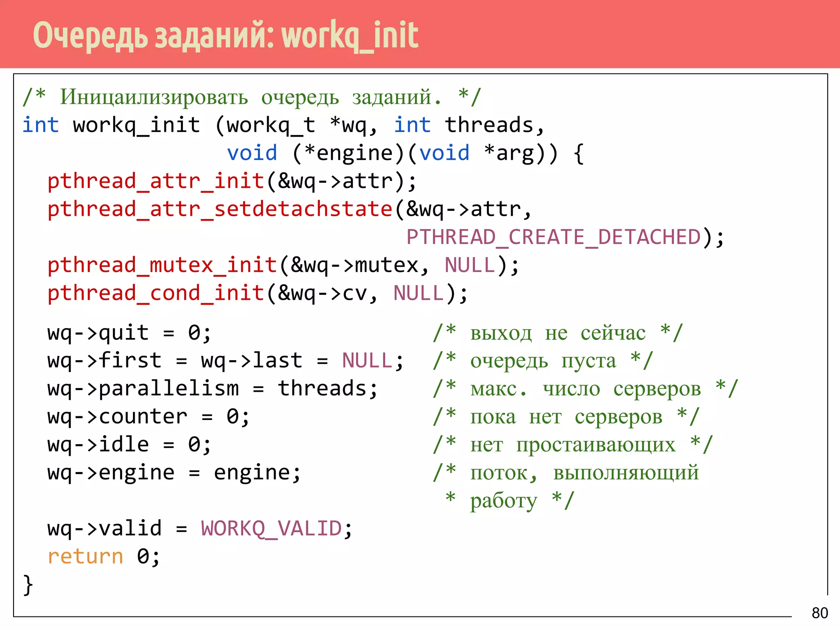
Task: Click the line 'wq->quit = 0;'
Action: click(130, 333)
